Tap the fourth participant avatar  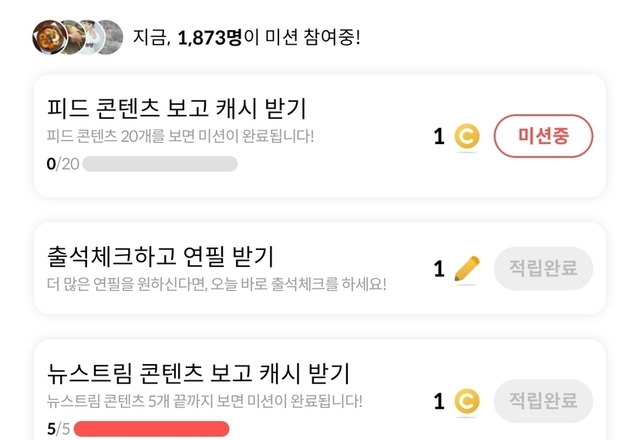(x=108, y=37)
